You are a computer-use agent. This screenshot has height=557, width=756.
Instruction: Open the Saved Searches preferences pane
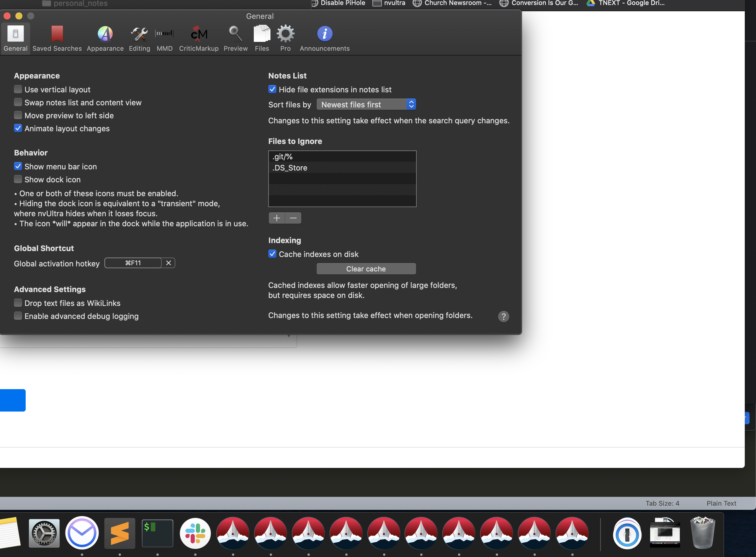pos(57,38)
